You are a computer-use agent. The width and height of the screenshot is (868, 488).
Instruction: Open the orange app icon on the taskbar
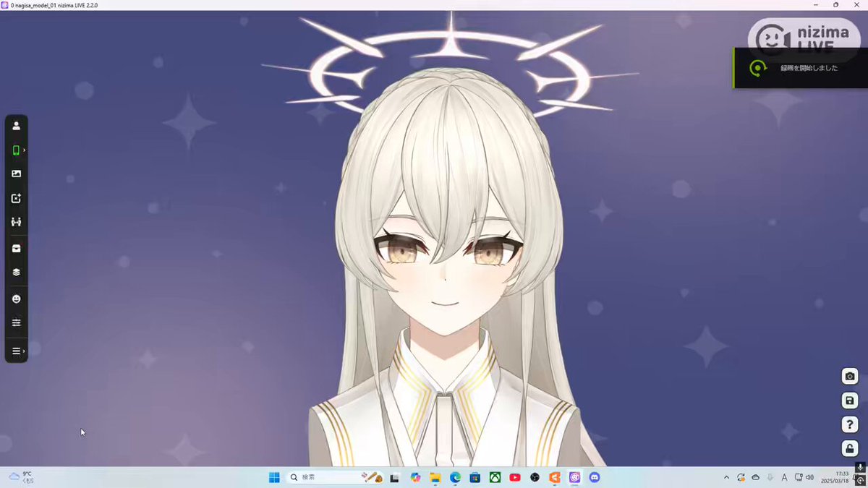point(555,477)
